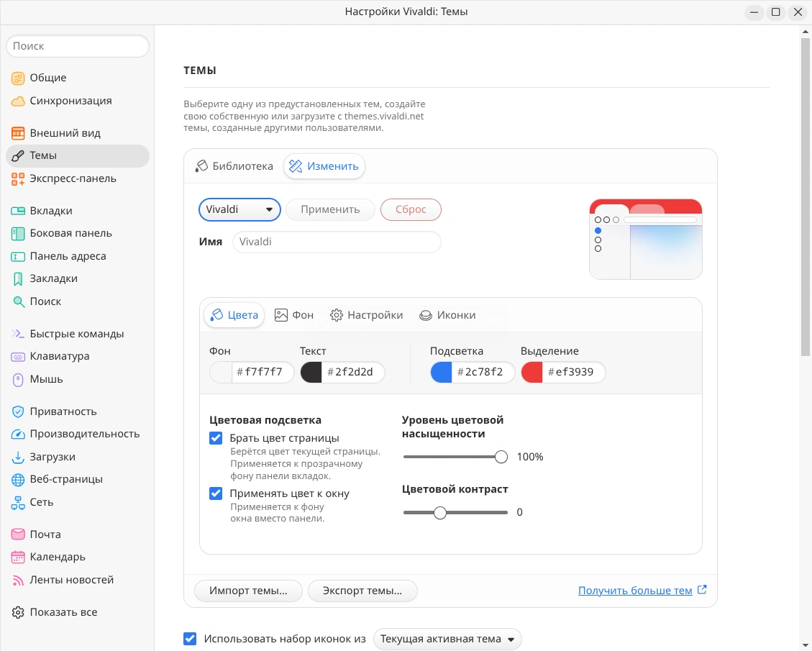Follow the Получить больше тем link
The height and width of the screenshot is (651, 812).
point(635,591)
